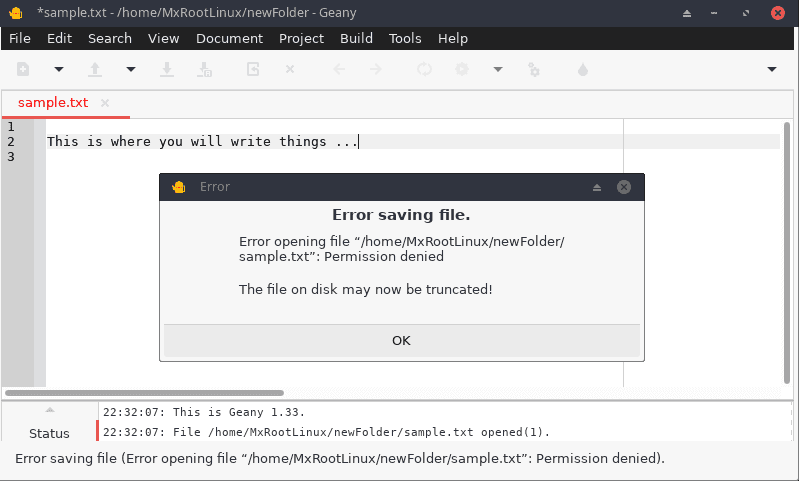
Task: Open the Search menu
Action: point(110,38)
